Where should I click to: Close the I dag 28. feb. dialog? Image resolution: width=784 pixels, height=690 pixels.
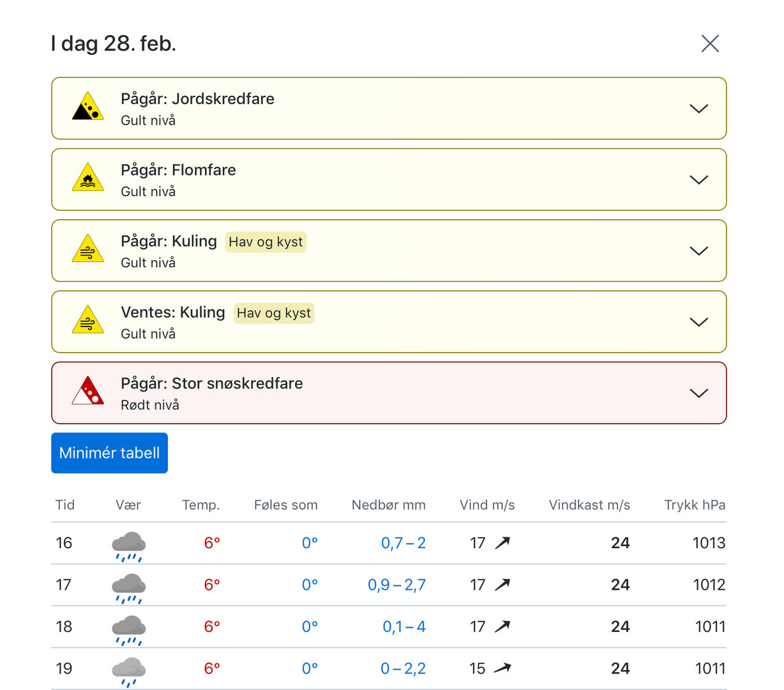click(x=710, y=43)
